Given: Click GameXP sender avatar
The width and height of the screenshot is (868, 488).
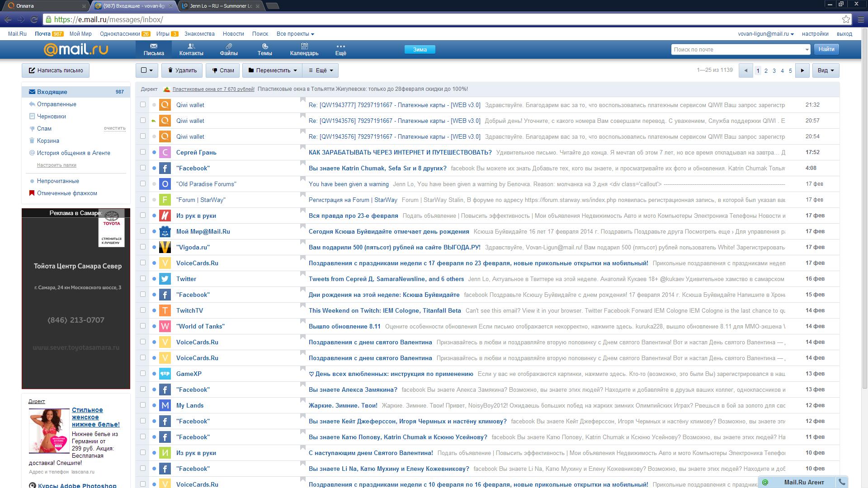Looking at the screenshot, I should [165, 374].
